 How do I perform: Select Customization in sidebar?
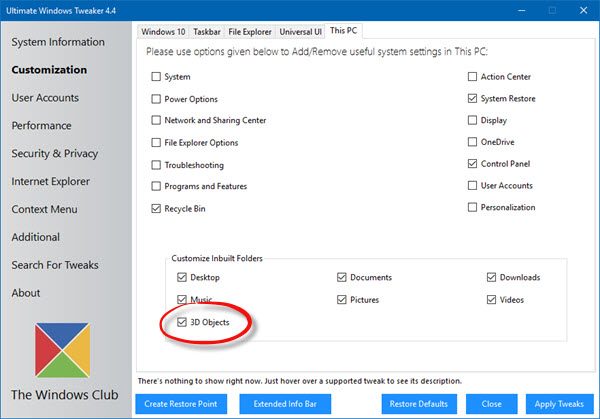[49, 70]
